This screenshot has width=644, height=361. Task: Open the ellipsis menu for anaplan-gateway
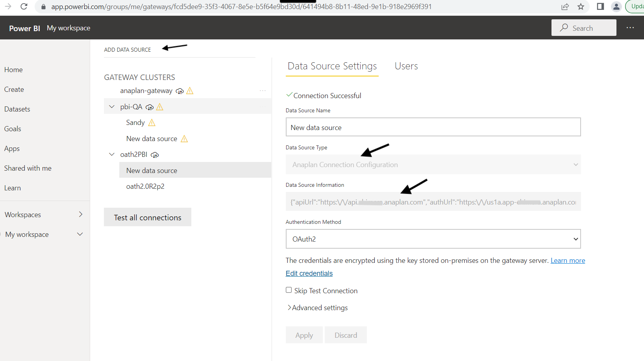pyautogui.click(x=263, y=91)
